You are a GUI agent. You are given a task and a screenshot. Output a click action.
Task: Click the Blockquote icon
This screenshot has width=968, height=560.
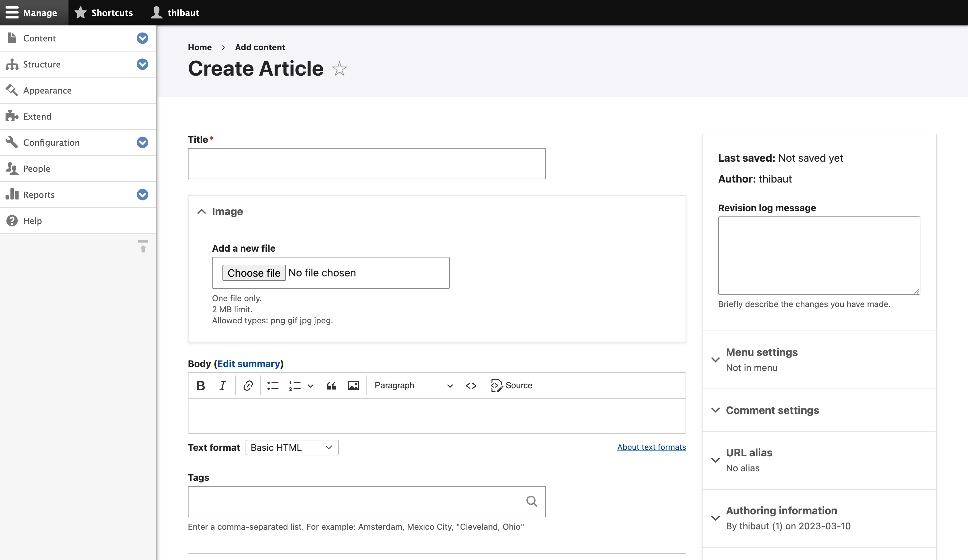[331, 385]
